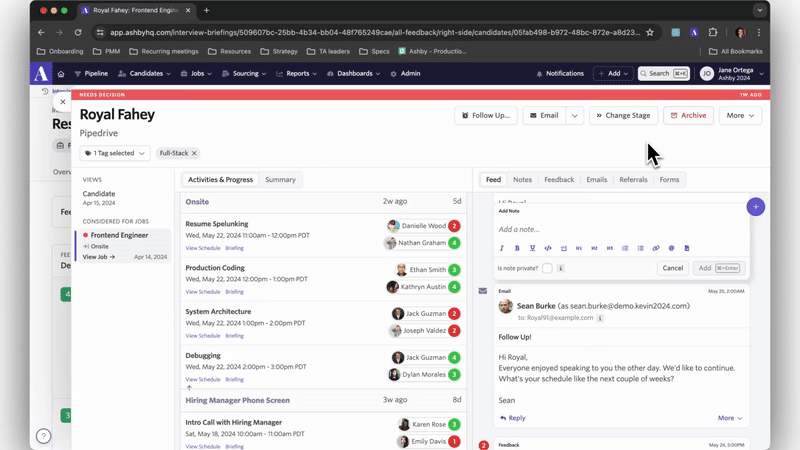Open the help question mark icon

[43, 436]
